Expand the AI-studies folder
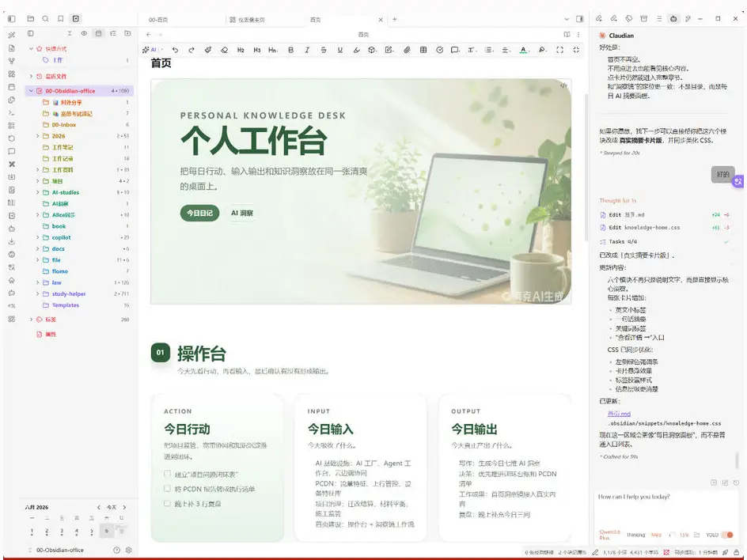Image resolution: width=747 pixels, height=560 pixels. pyautogui.click(x=38, y=192)
